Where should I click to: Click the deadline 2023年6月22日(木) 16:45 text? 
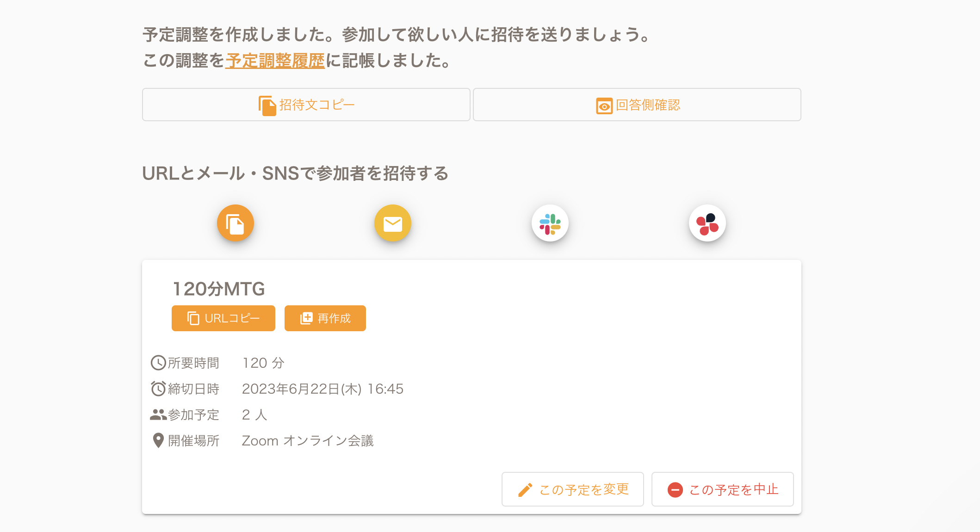pos(323,389)
